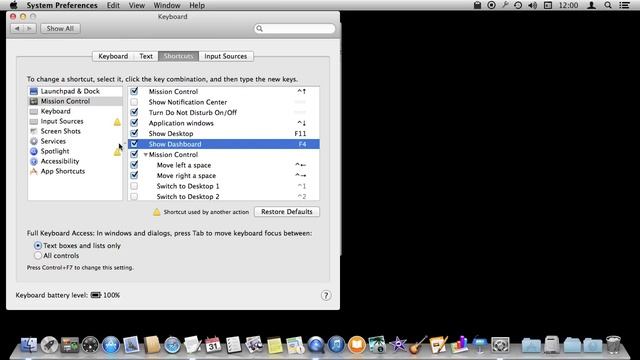Open Safari compass icon in dock
Viewport: 640px width, 360px height.
pos(172,344)
